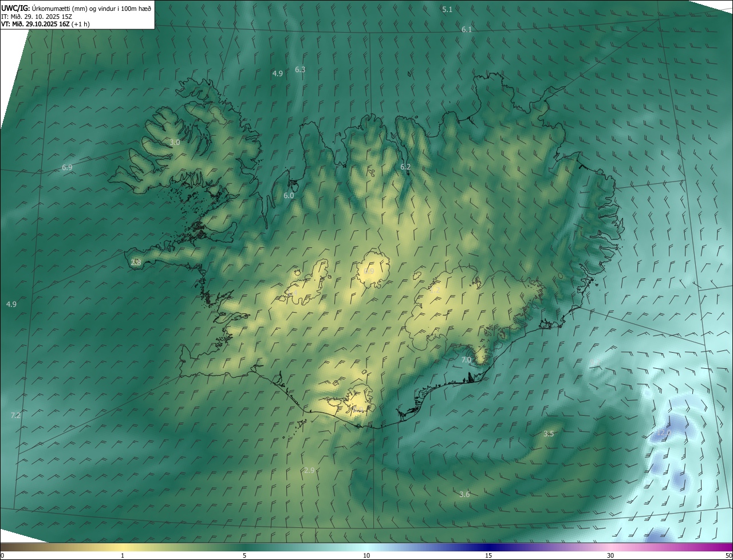Screen dimensions: 733x560
Task: Click the 3.5 value label
Action: (548, 433)
